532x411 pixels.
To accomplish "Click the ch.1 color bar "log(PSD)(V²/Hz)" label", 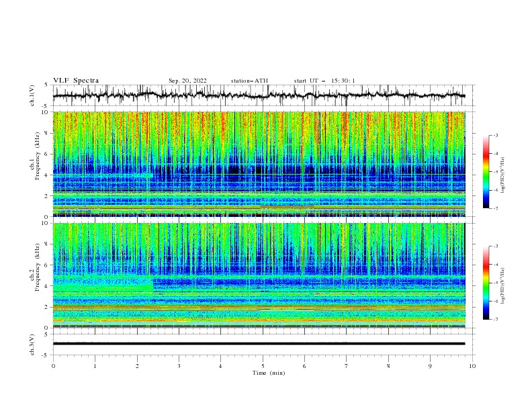I will click(x=503, y=175).
